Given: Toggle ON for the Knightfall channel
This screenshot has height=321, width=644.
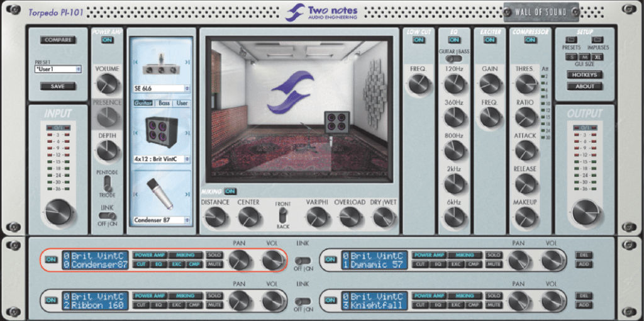Looking at the screenshot, I should tap(331, 300).
